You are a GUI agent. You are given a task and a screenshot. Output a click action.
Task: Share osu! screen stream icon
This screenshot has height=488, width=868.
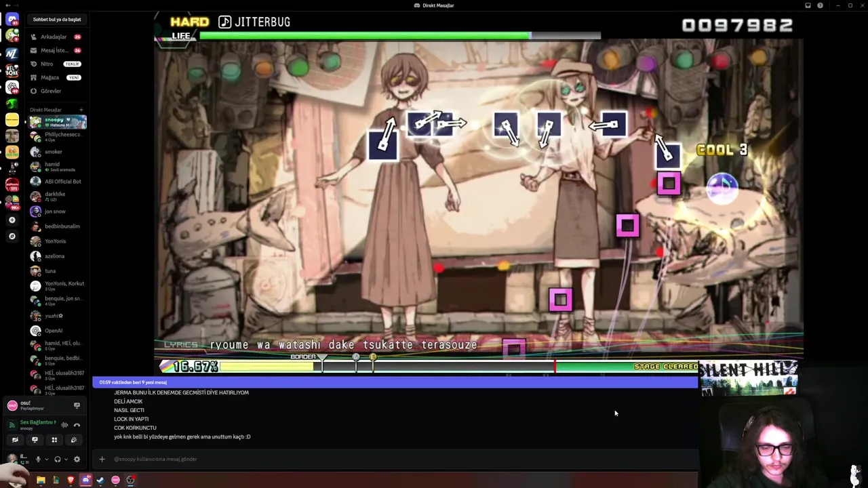77,405
